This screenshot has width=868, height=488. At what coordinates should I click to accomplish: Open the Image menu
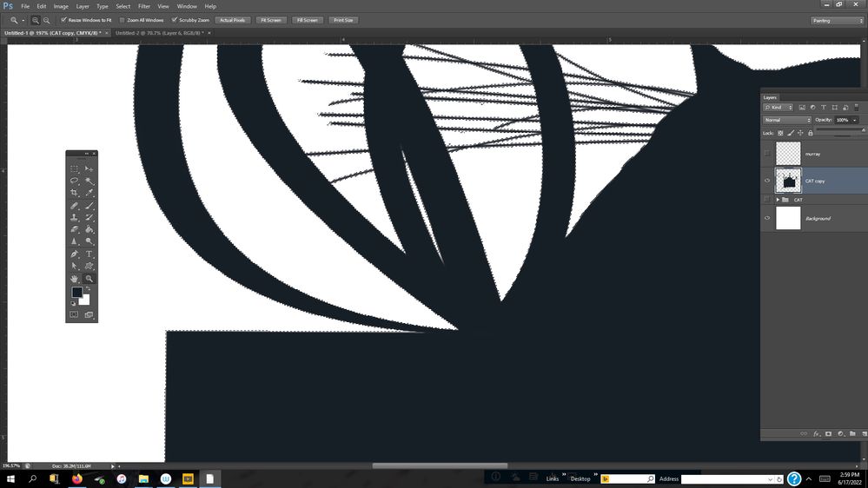(61, 6)
